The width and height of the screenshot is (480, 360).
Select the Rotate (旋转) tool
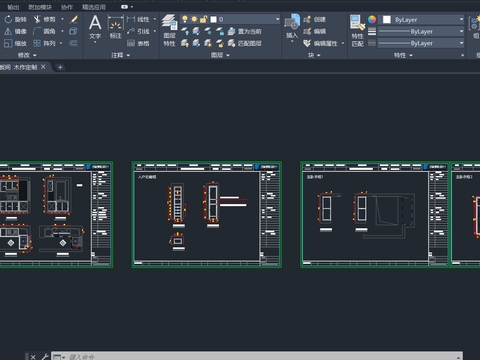click(15, 19)
